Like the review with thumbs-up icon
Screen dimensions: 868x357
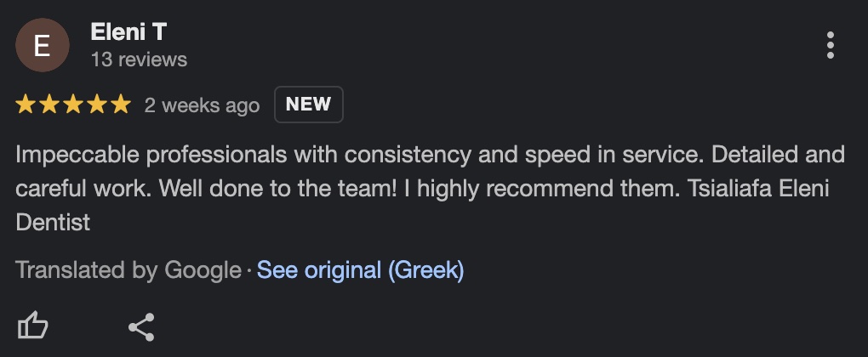[33, 326]
